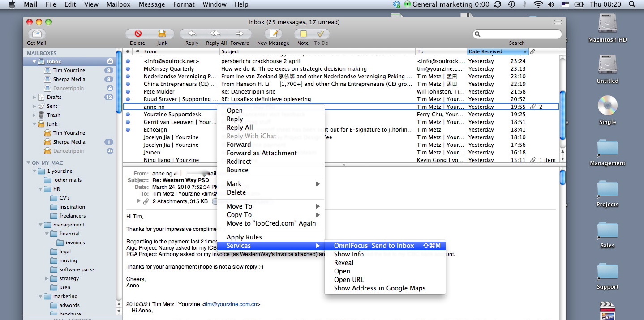Click the tim@yourzine.com.cn email link
Image resolution: width=644 pixels, height=320 pixels.
[x=231, y=304]
